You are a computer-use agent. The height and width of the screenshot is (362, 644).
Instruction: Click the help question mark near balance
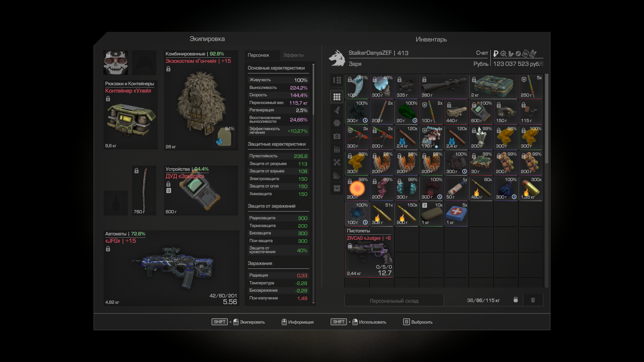coord(541,64)
